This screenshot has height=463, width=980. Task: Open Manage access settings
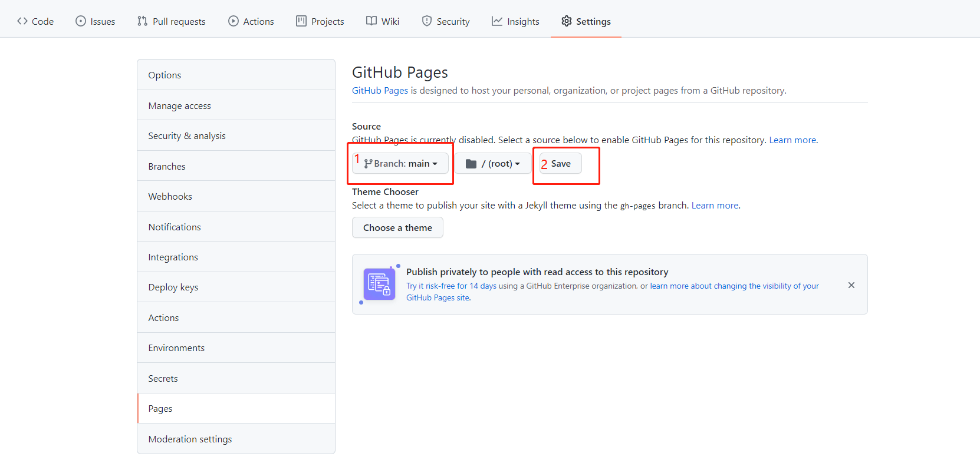coord(236,105)
